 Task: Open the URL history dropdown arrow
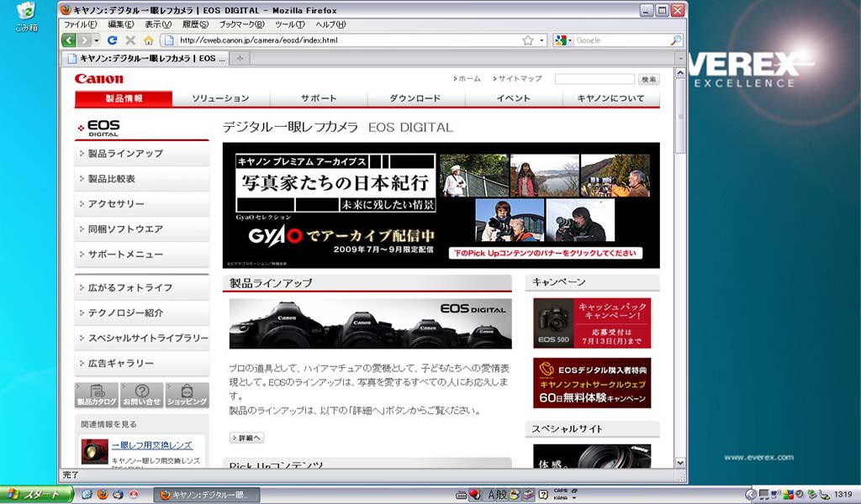click(x=541, y=40)
